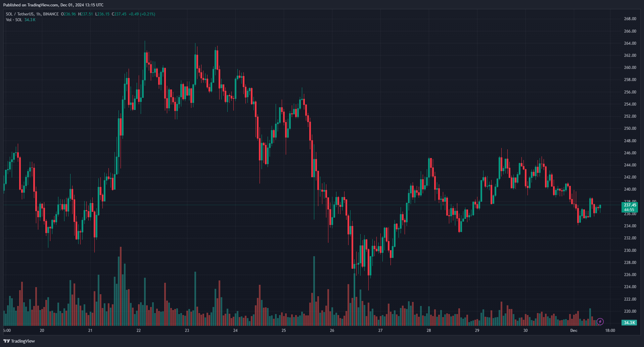Select the Vol · SOL indicator legend
Screen dimensions: 644x347
(x=14, y=20)
